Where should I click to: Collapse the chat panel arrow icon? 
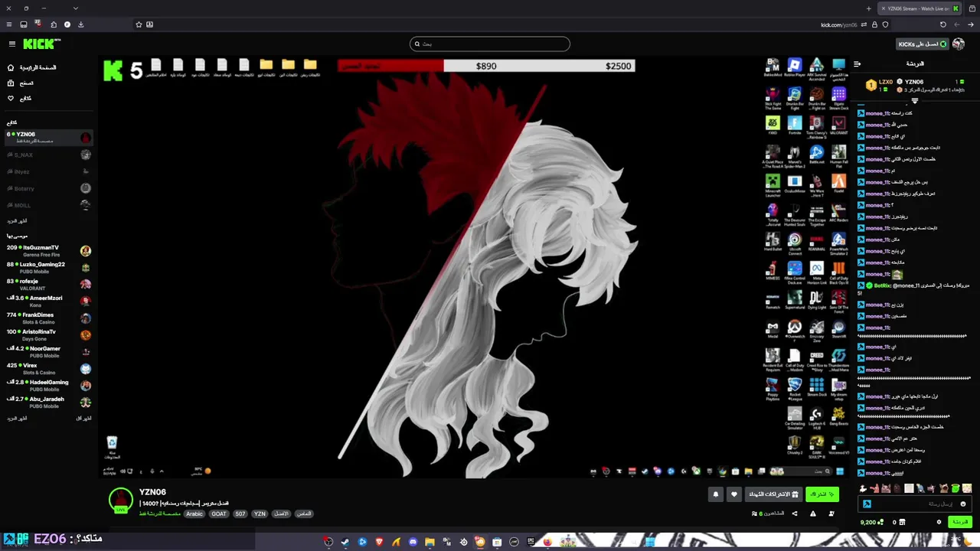pos(857,64)
